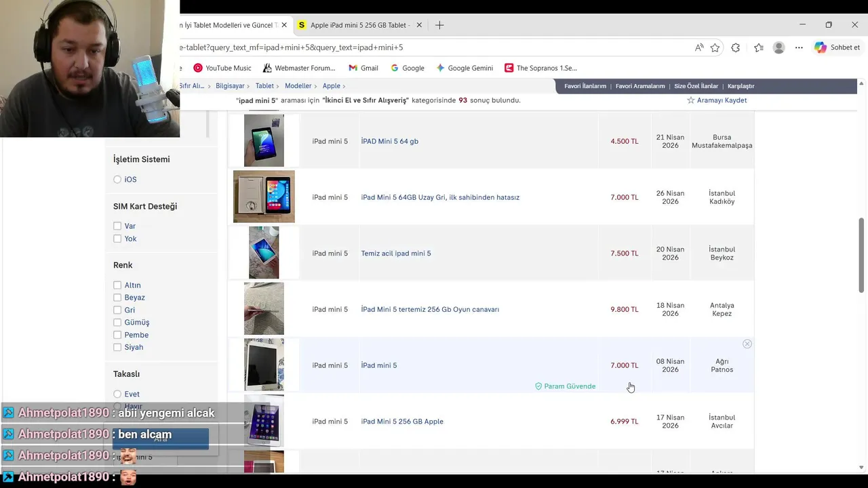Open Google Gemini bookmark
868x488 pixels.
pyautogui.click(x=465, y=68)
